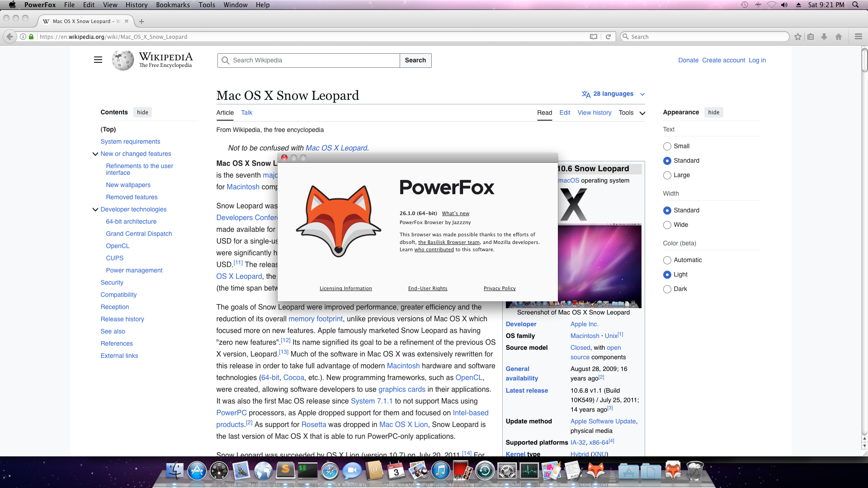Select Wide width option
868x488 pixels.
[x=667, y=225]
